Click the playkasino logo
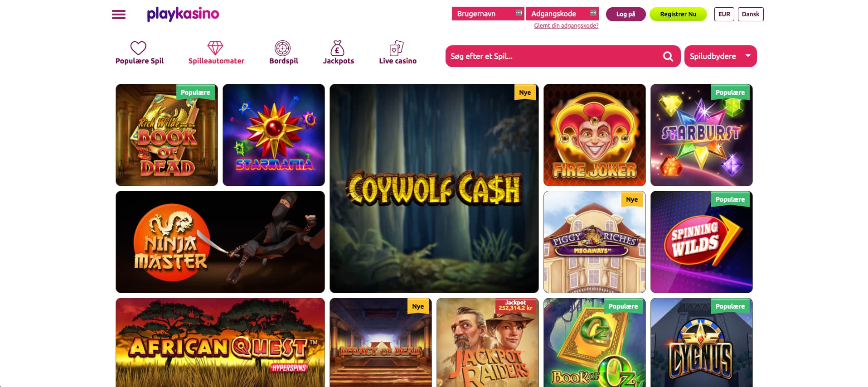 (183, 14)
